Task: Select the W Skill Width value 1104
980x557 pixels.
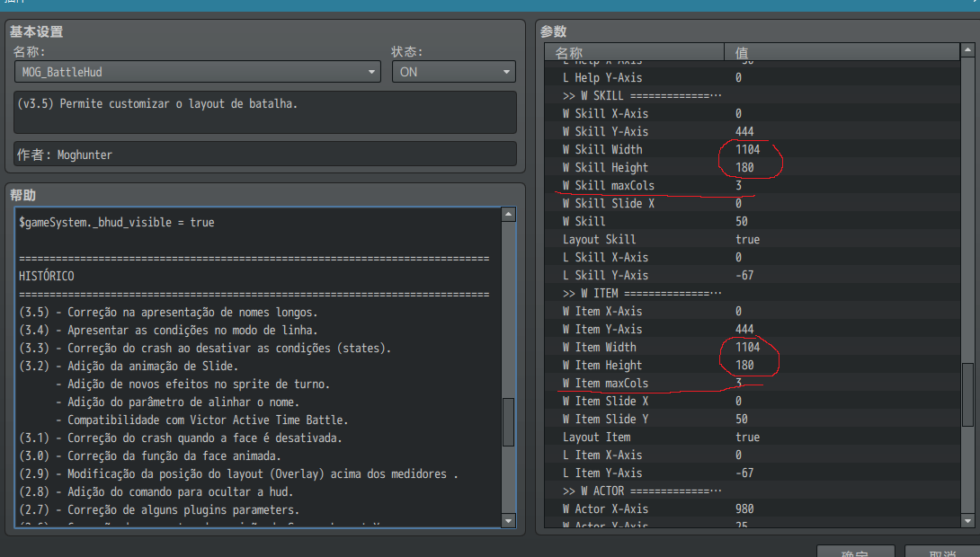Action: pos(747,149)
